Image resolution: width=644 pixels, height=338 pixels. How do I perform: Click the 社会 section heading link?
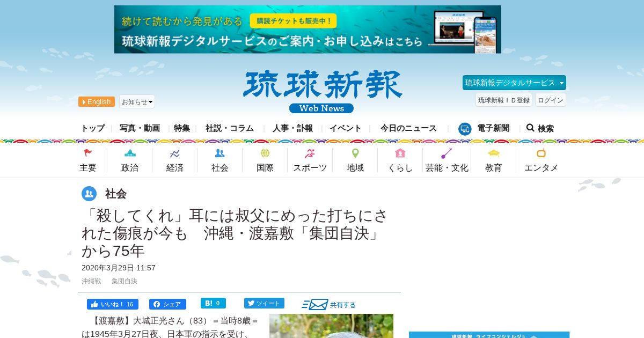point(116,194)
